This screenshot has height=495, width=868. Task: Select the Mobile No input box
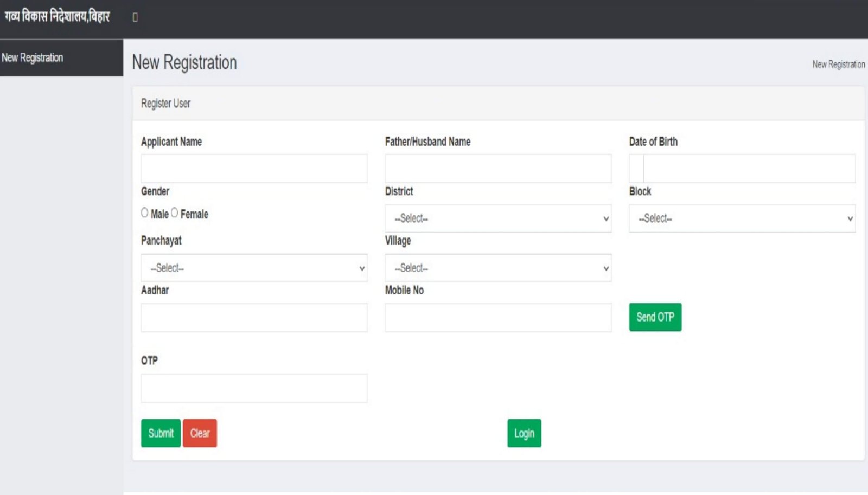coord(497,318)
